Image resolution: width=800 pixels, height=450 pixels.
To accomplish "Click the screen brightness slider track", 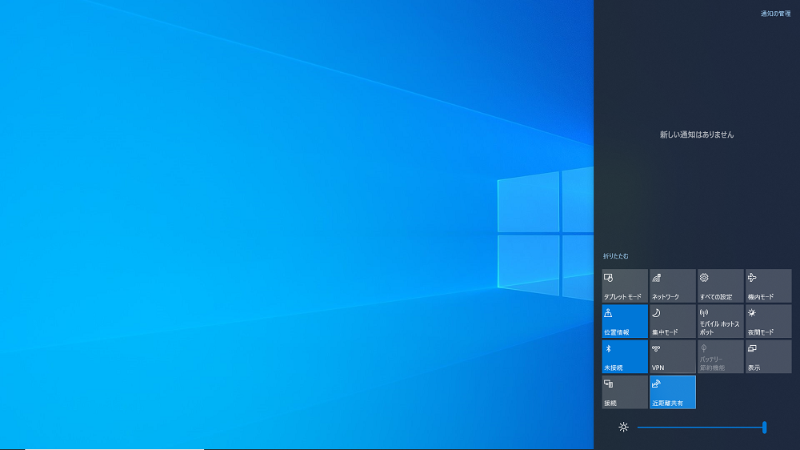I will click(x=700, y=427).
